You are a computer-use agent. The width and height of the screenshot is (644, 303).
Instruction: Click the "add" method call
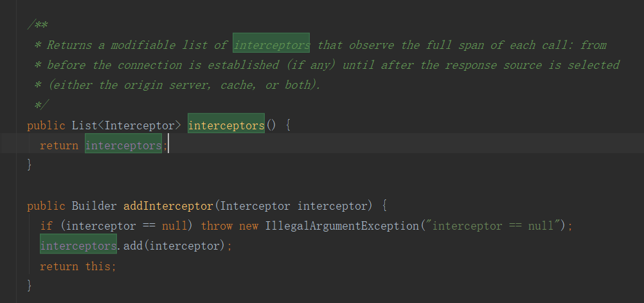point(133,246)
